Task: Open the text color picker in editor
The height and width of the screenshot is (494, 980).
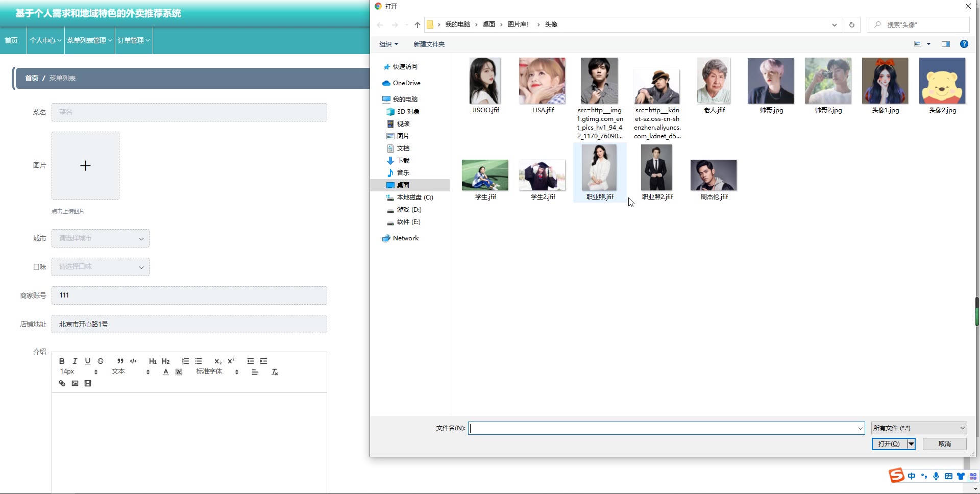Action: (166, 372)
